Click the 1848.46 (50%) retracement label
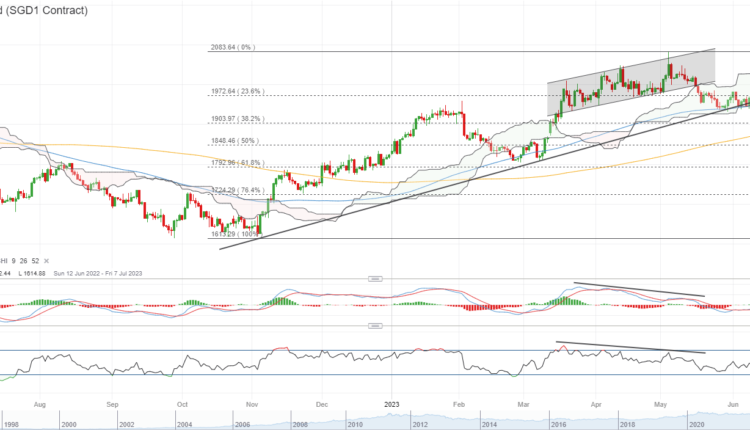Image resolution: width=750 pixels, height=430 pixels. click(x=232, y=142)
